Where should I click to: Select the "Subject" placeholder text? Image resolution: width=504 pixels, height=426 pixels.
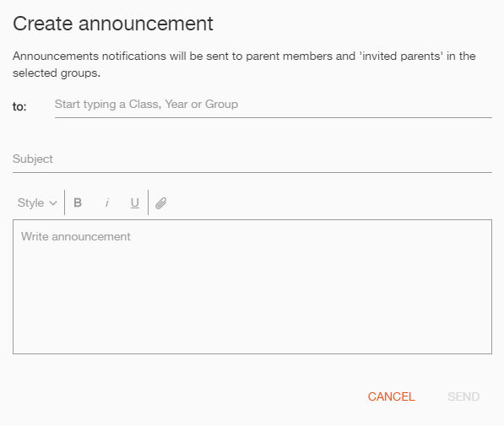tap(32, 159)
